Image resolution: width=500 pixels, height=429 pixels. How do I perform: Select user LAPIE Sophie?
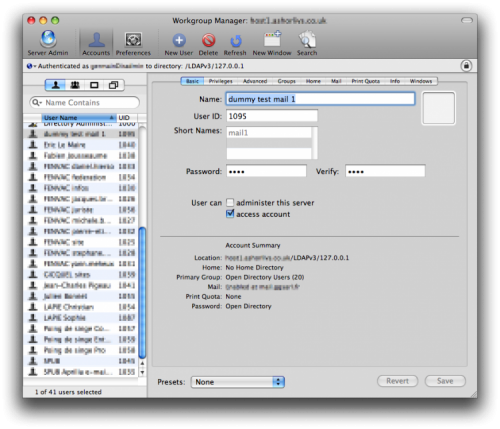tap(81, 318)
